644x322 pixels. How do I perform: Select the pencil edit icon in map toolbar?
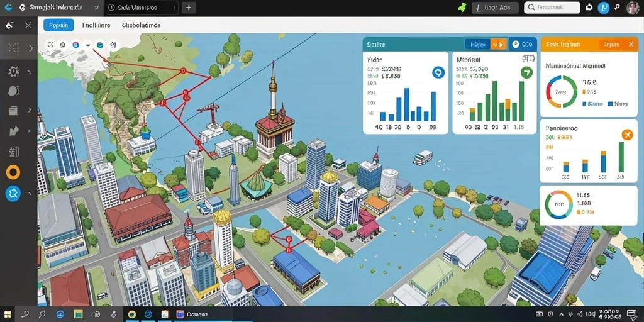click(51, 45)
